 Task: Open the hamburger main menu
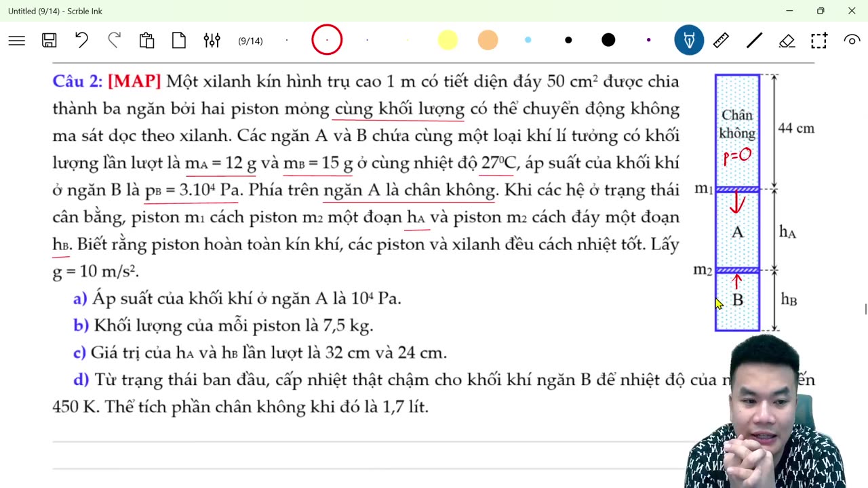[17, 41]
